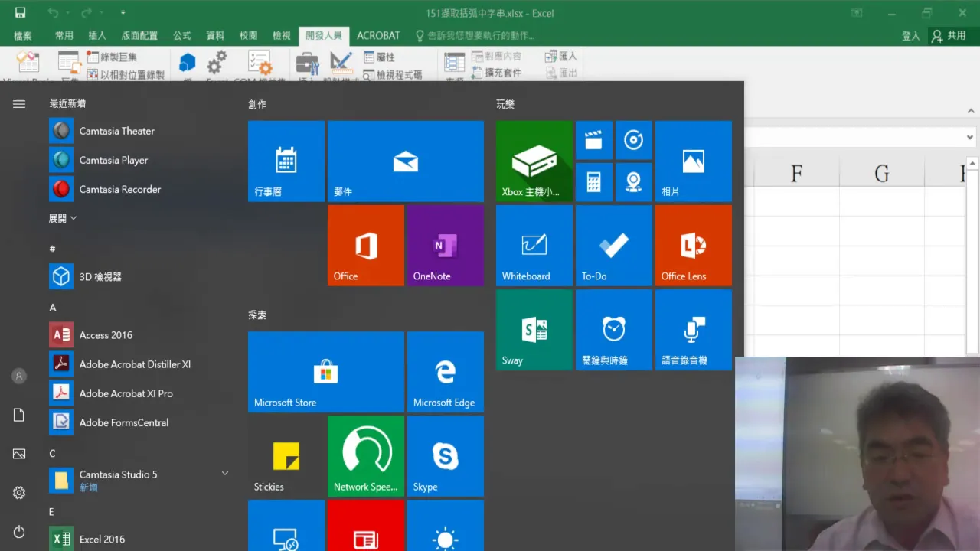Open the 鬧鐘與時鐘 tile

pos(614,330)
